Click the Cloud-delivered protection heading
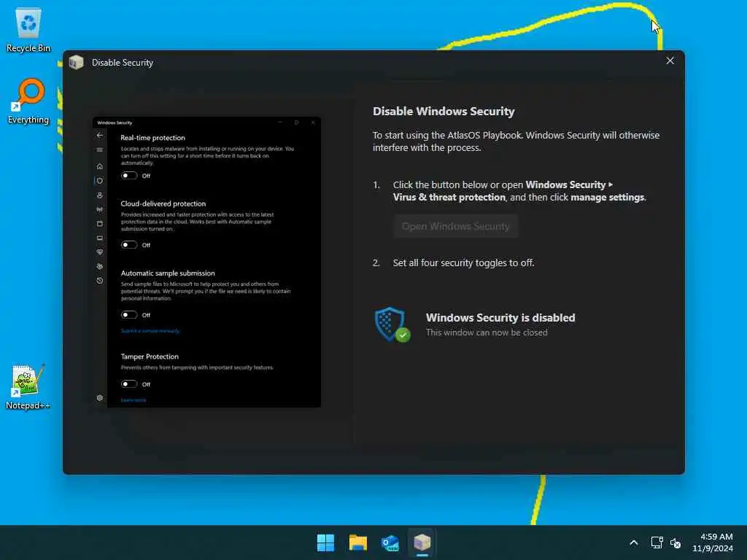Image resolution: width=747 pixels, height=560 pixels. coord(163,203)
